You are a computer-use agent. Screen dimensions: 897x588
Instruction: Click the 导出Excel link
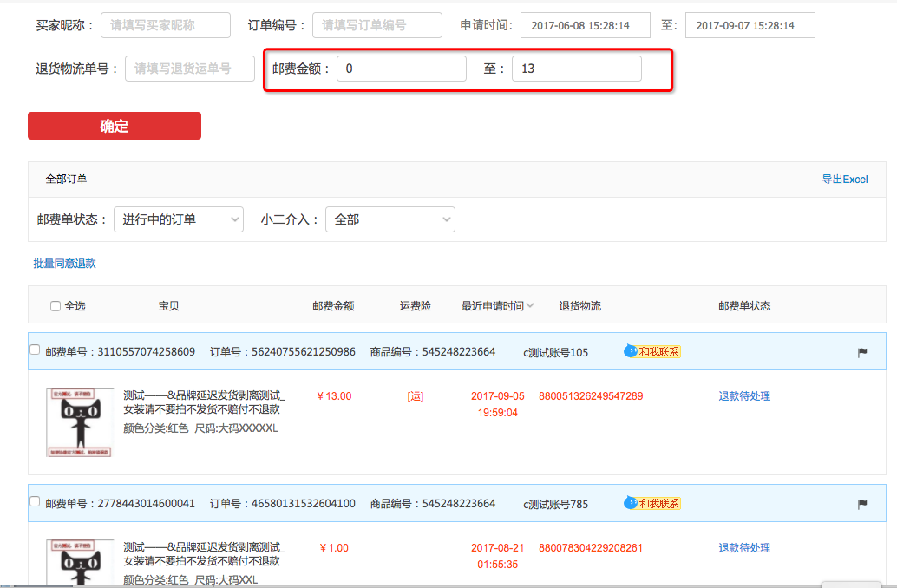coord(844,180)
